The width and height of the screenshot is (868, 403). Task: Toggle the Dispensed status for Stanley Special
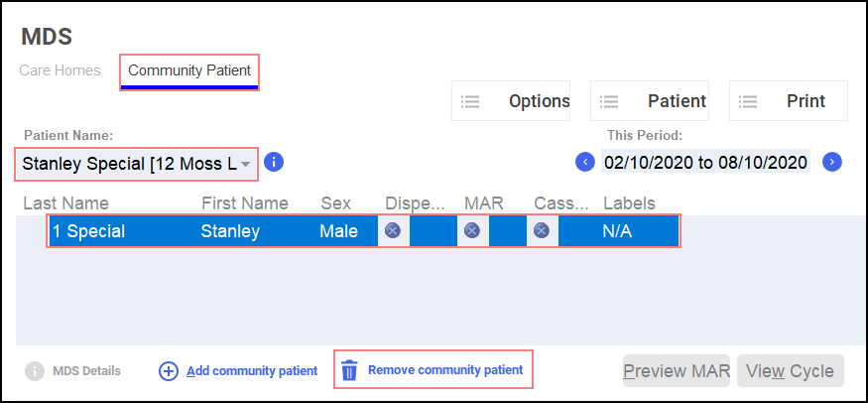coord(393,231)
